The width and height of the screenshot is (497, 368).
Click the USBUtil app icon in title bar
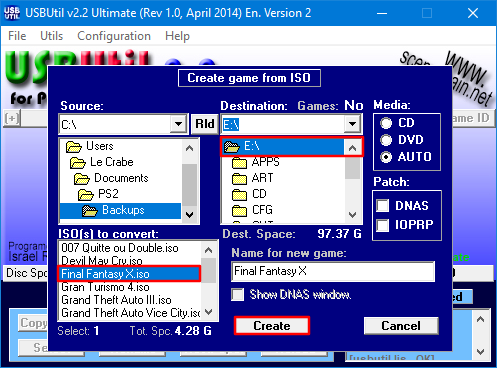click(x=12, y=13)
